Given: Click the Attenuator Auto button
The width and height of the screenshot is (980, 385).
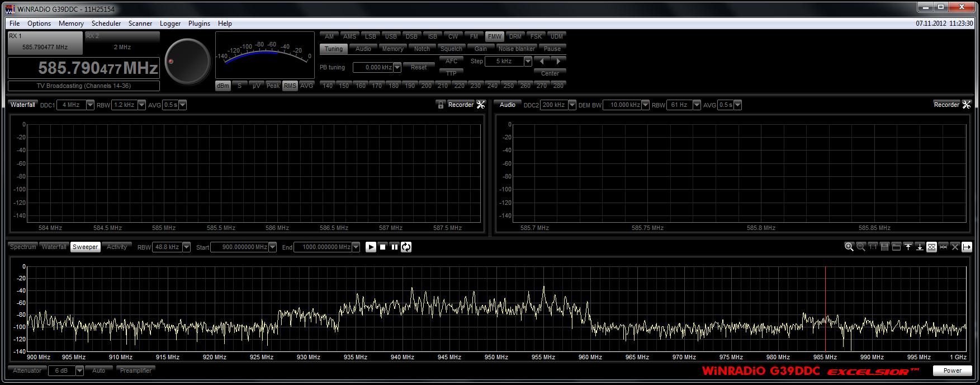Looking at the screenshot, I should (98, 370).
